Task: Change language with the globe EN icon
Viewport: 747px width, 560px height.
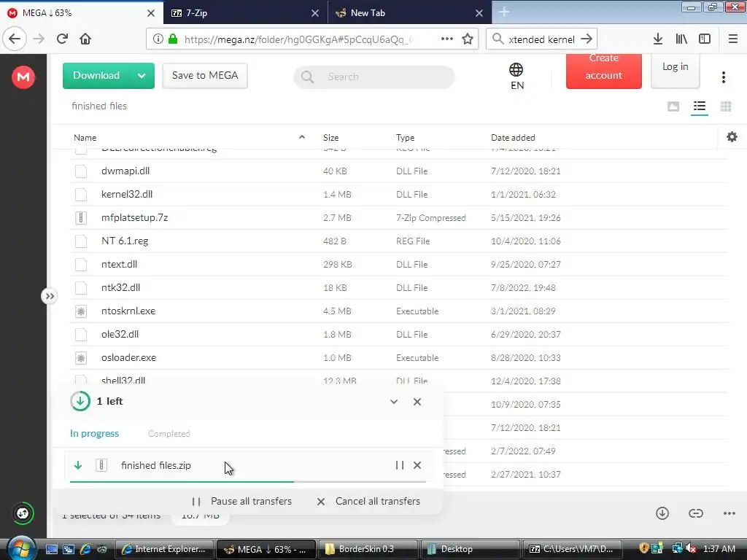Action: [516, 76]
